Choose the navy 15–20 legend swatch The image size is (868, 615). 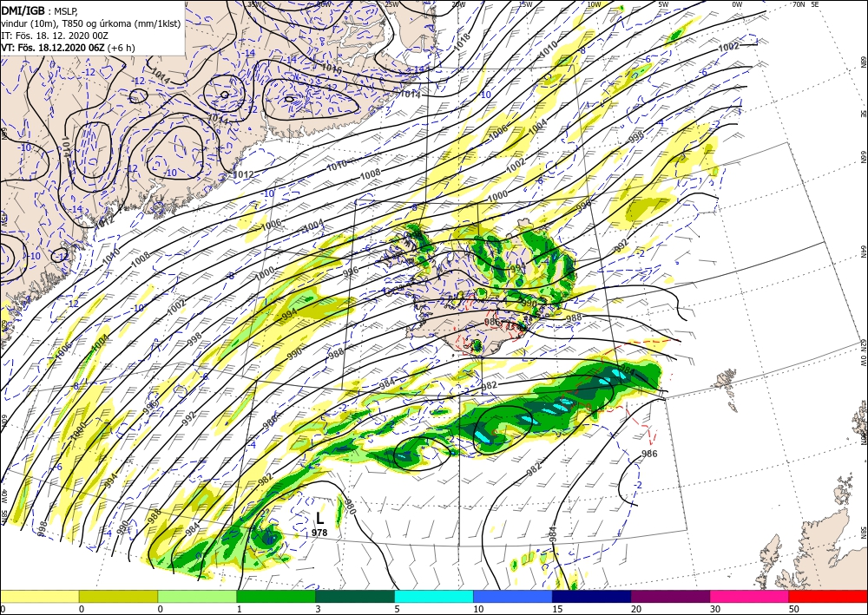pos(592,596)
